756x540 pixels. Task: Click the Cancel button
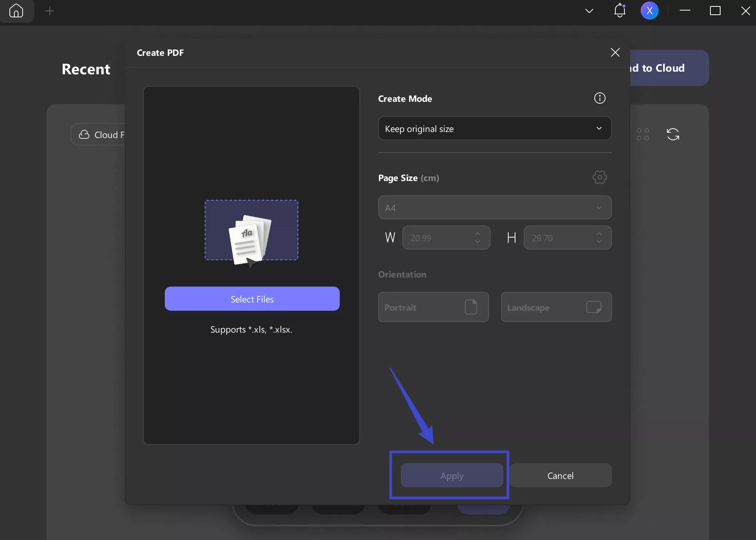560,475
